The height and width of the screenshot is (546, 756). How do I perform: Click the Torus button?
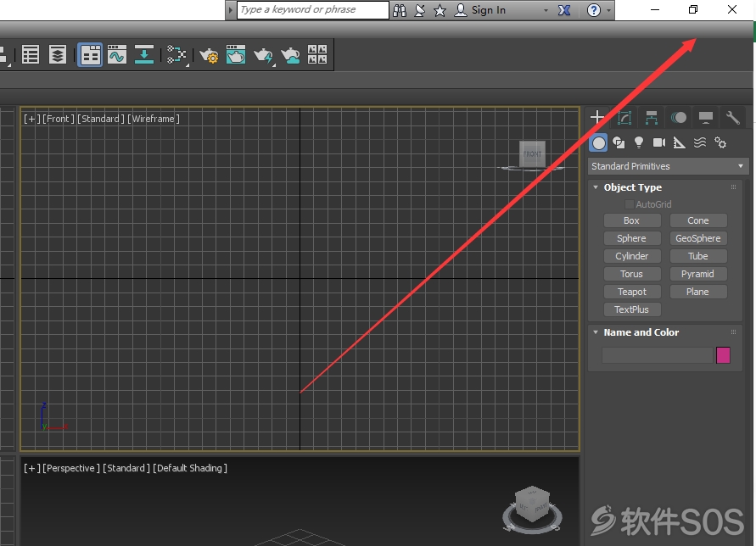tap(631, 274)
